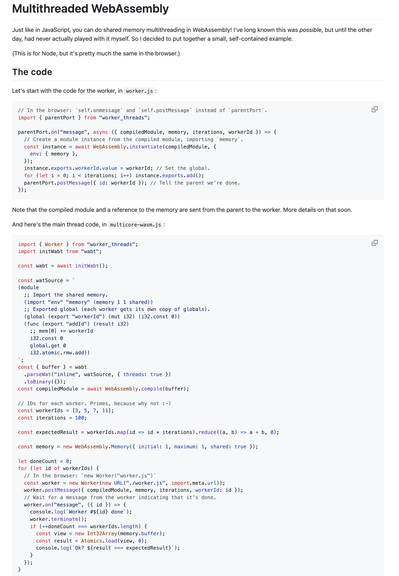Viewport: 399px width, 576px height.
Task: Click the 'threads: true' option in parseWat
Action: [x=143, y=374]
